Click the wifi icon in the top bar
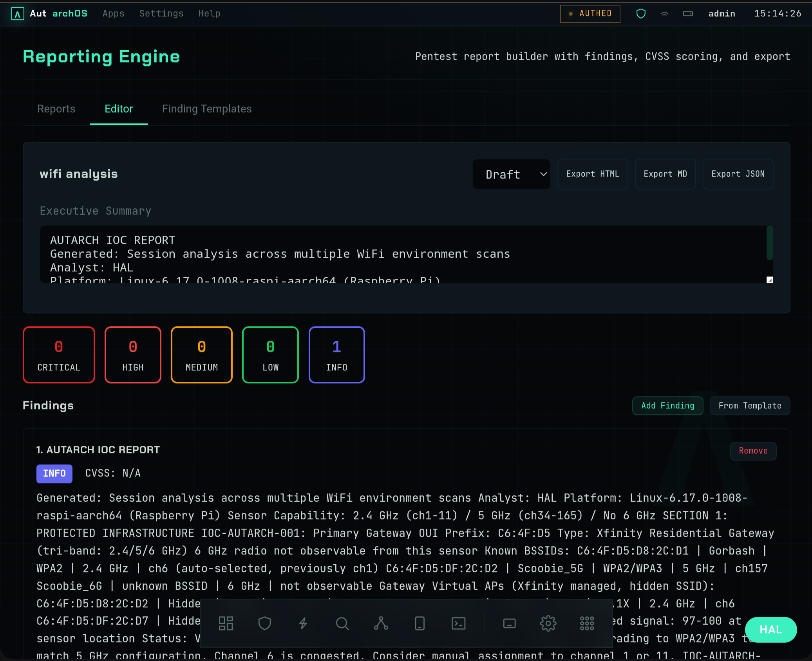The height and width of the screenshot is (661, 812). tap(664, 14)
